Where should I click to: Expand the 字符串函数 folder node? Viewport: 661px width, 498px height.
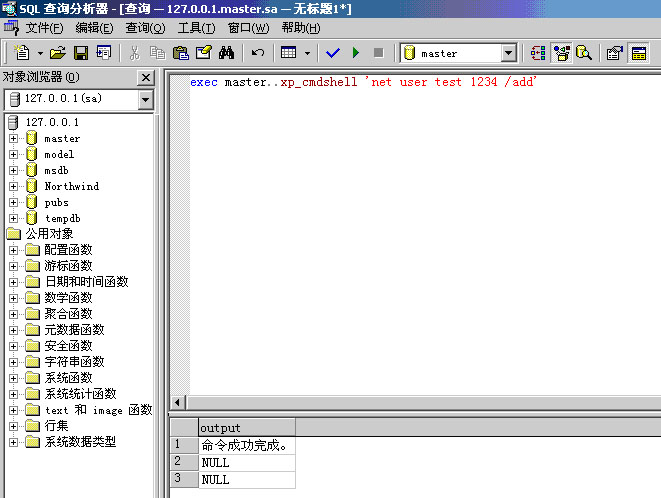[14, 362]
